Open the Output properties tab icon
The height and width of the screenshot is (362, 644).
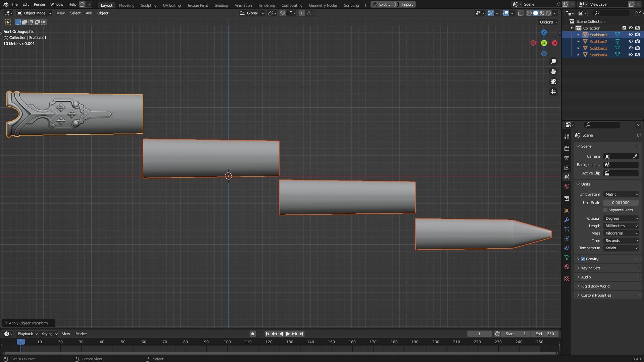pyautogui.click(x=567, y=158)
